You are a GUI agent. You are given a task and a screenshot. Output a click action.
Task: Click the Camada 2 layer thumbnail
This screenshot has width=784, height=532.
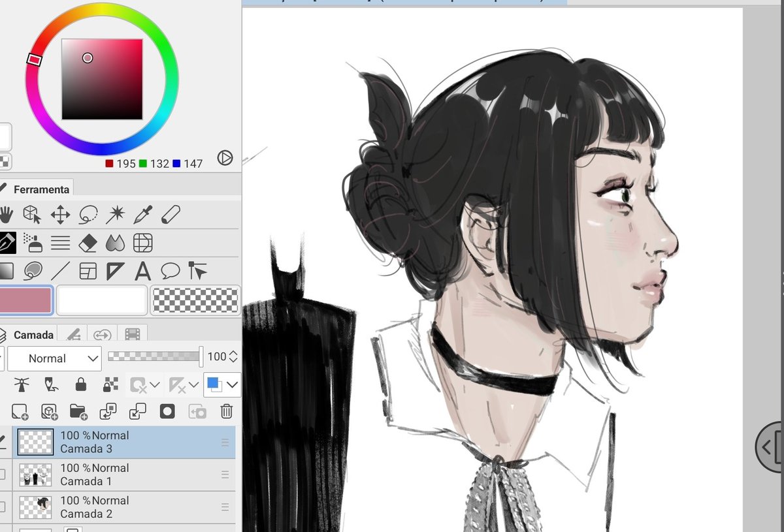coord(35,507)
